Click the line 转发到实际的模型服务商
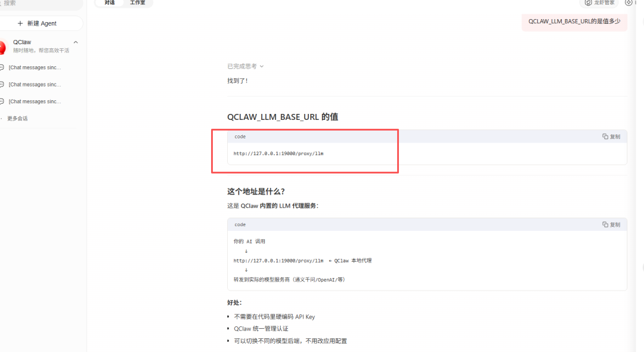 click(x=290, y=280)
